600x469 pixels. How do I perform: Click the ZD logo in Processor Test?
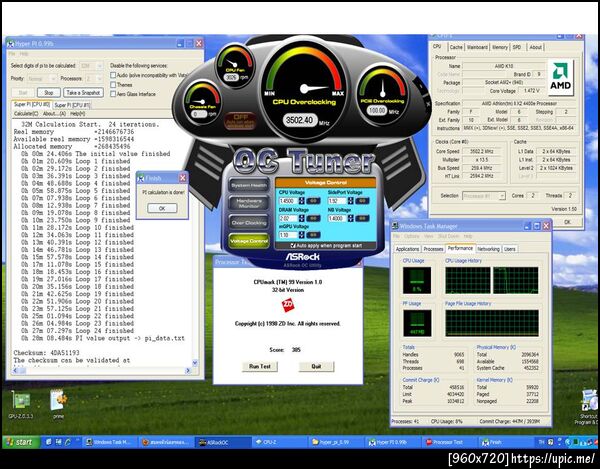coord(288,305)
